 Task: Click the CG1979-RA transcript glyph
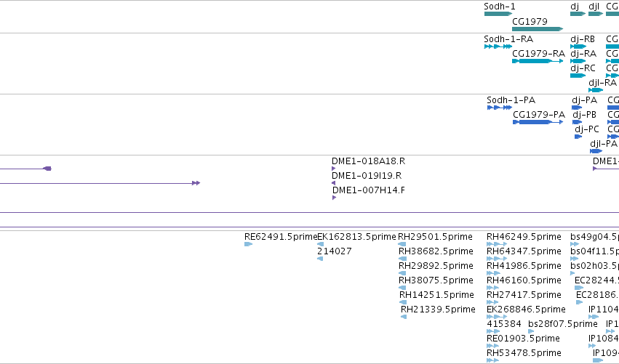[538, 61]
